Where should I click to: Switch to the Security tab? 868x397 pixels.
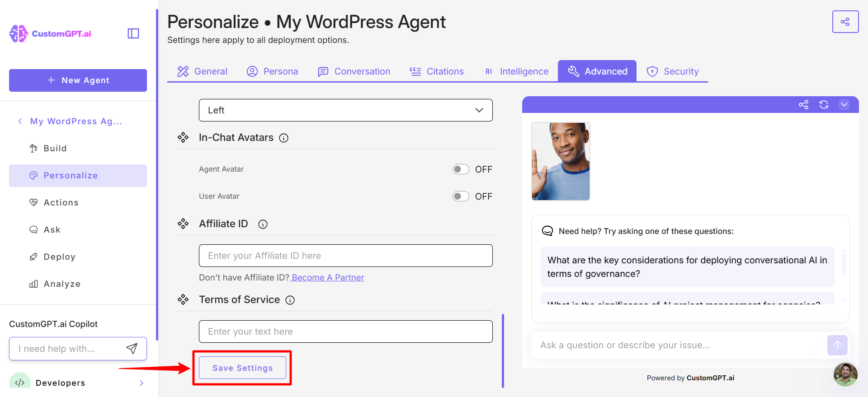[673, 71]
